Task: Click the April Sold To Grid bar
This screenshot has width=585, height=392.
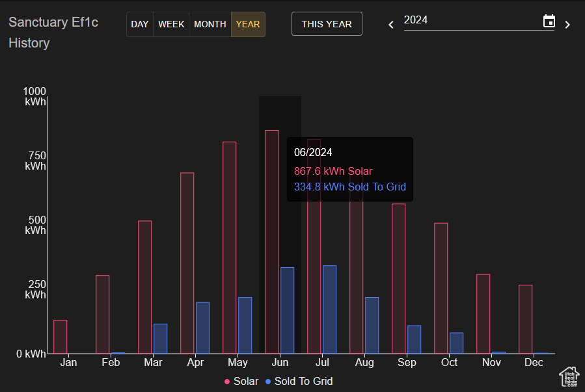Action: point(203,328)
